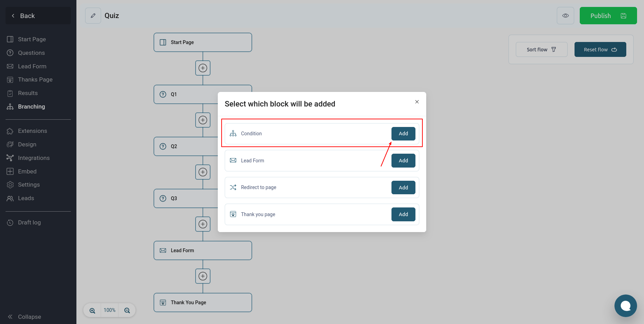Zoom out the flow canvas
Screen dimensions: 644x324
[127, 310]
